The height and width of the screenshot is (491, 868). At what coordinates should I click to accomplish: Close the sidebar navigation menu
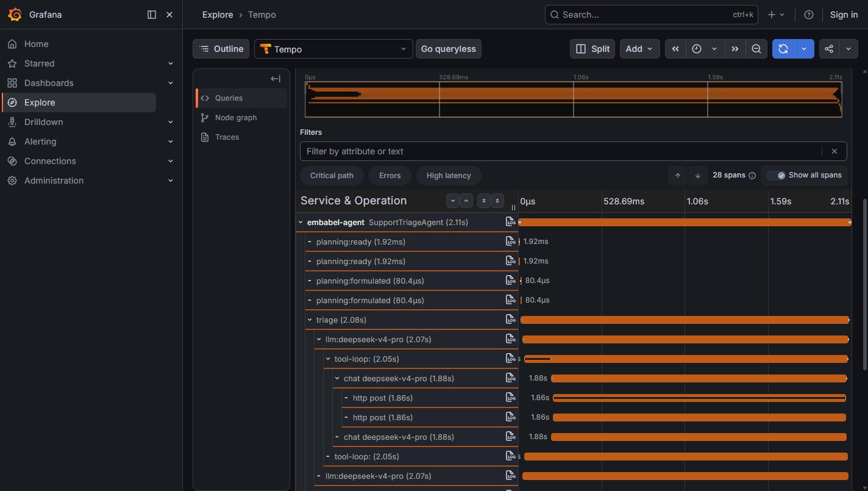(169, 15)
